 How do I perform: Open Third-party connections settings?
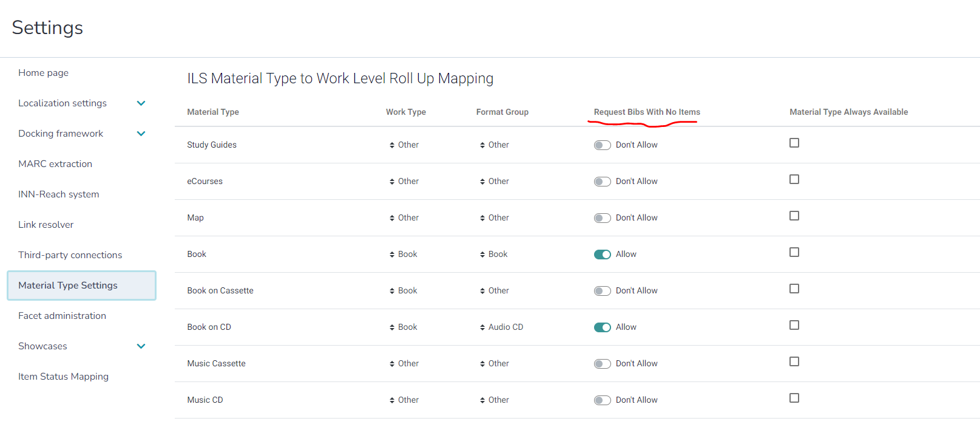(x=70, y=255)
